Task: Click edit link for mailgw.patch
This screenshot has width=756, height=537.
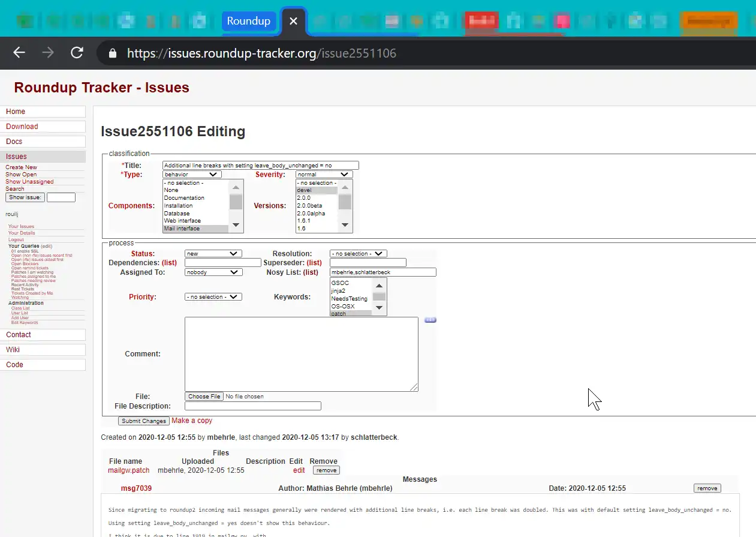Action: point(299,470)
